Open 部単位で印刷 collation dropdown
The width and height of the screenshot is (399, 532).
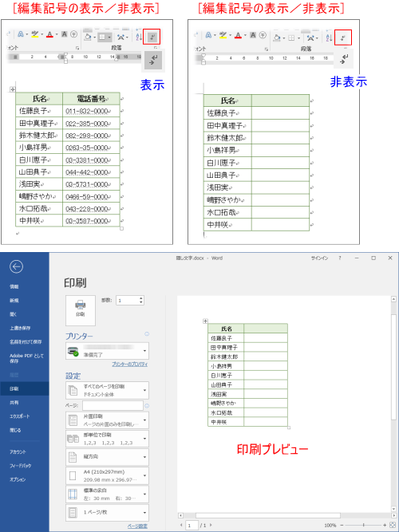click(x=107, y=439)
